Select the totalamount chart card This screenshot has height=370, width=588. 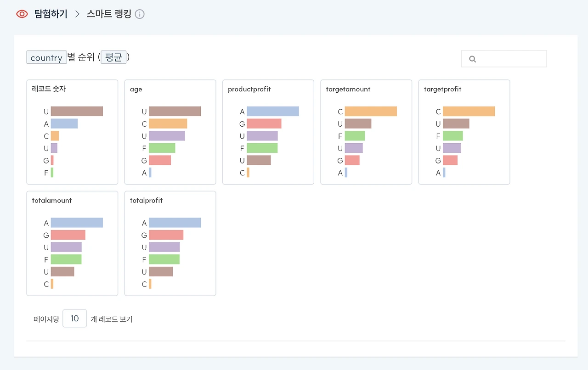[72, 243]
